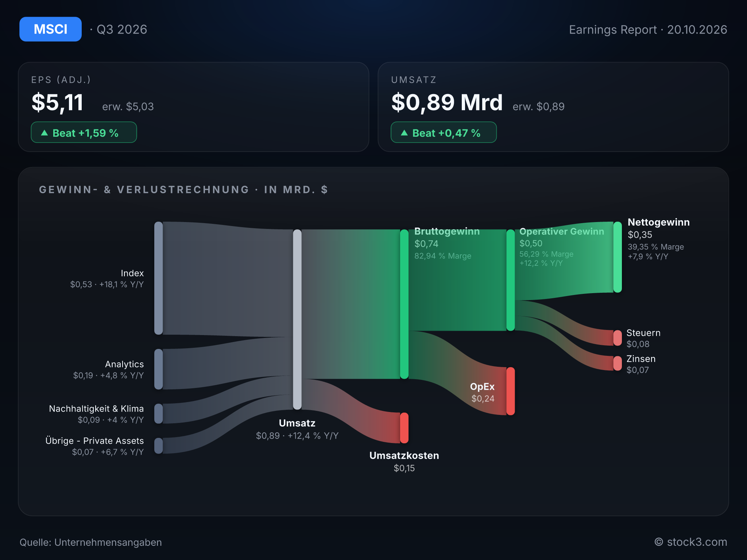The width and height of the screenshot is (747, 560).
Task: Click the revenue value $0,89 Mrd
Action: coord(447,102)
